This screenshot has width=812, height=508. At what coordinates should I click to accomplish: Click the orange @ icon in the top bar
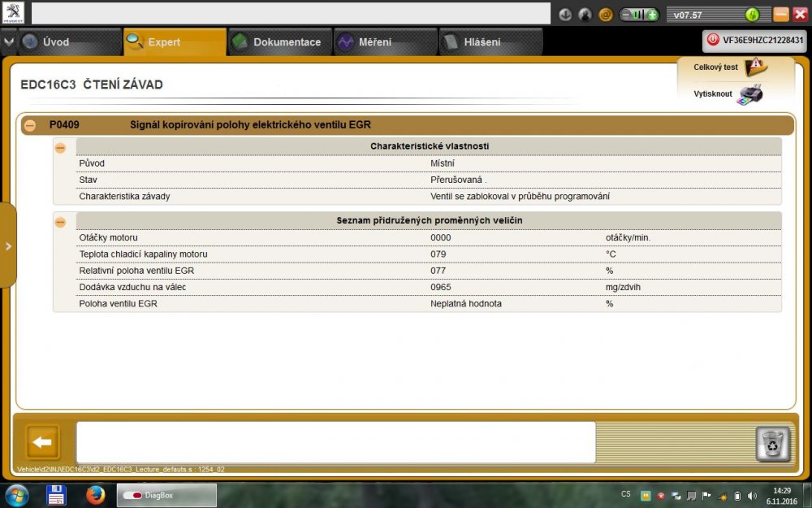(606, 15)
